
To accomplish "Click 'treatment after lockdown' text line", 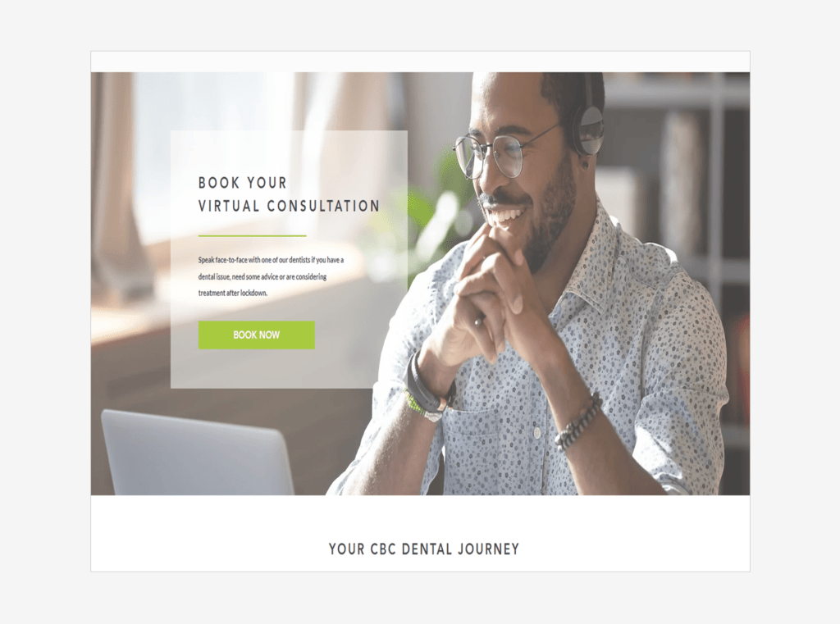I will 232,293.
